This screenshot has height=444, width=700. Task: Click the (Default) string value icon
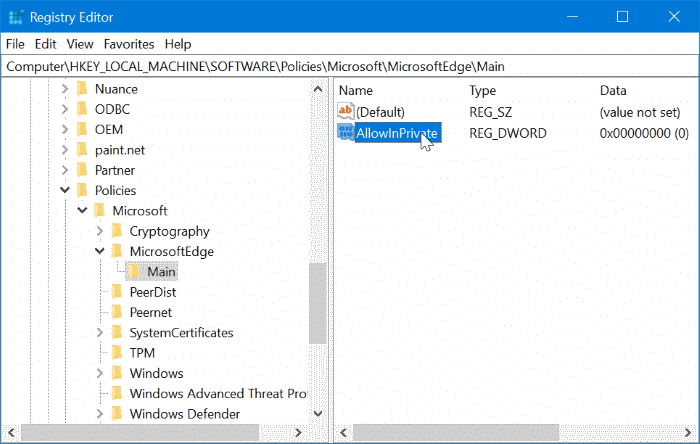pos(346,111)
